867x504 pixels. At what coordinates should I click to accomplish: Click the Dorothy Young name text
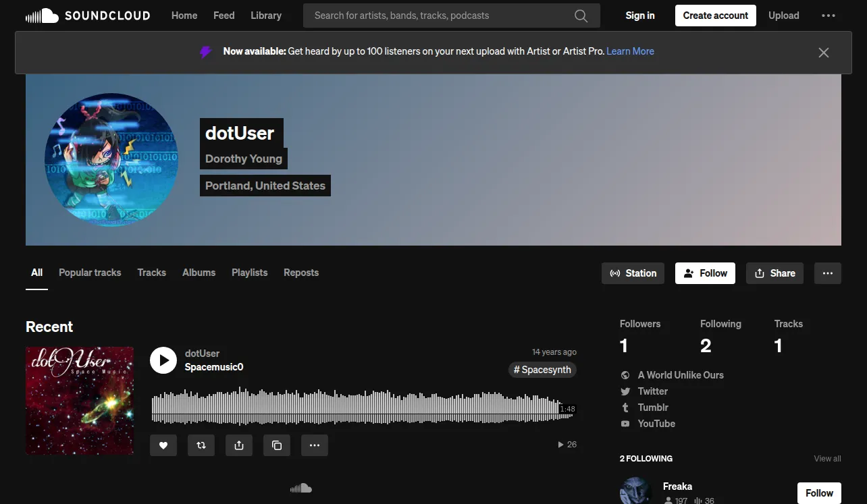tap(244, 159)
